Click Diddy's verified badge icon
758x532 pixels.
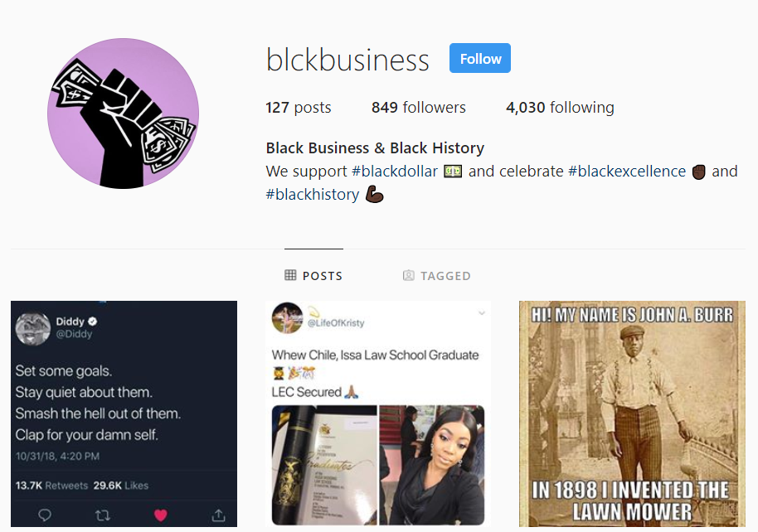[x=93, y=322]
